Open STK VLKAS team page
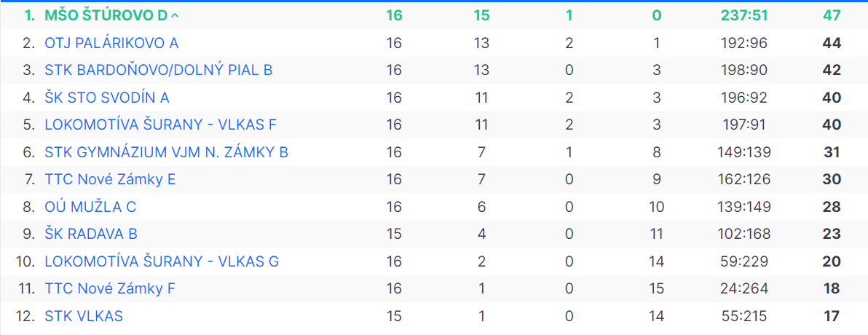868x335 pixels. pyautogui.click(x=84, y=316)
